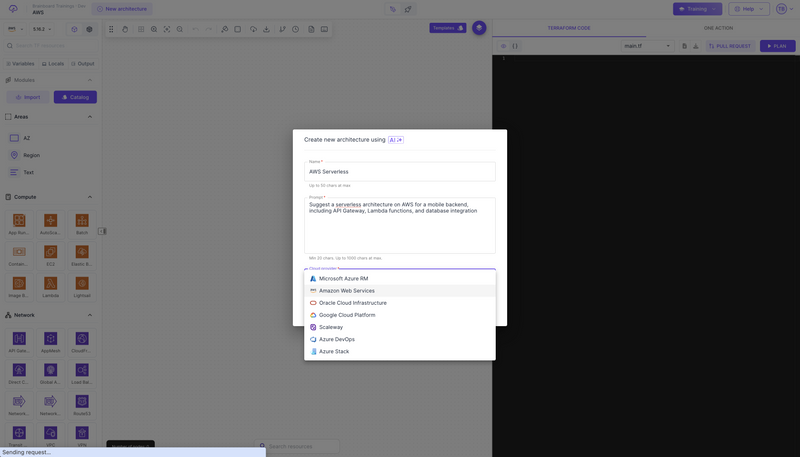Select the Image Builder resource icon
The width and height of the screenshot is (800, 457).
point(19,283)
